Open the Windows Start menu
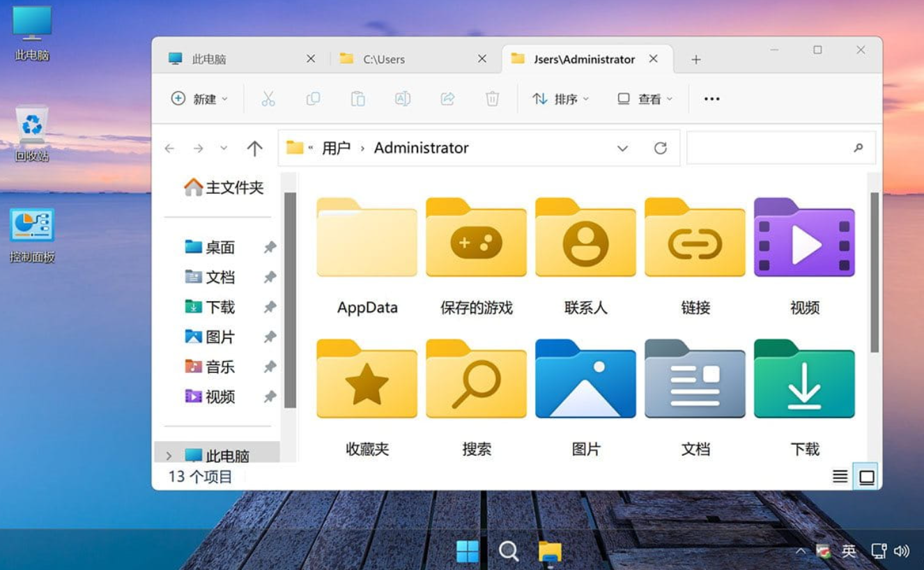The height and width of the screenshot is (570, 924). (468, 552)
